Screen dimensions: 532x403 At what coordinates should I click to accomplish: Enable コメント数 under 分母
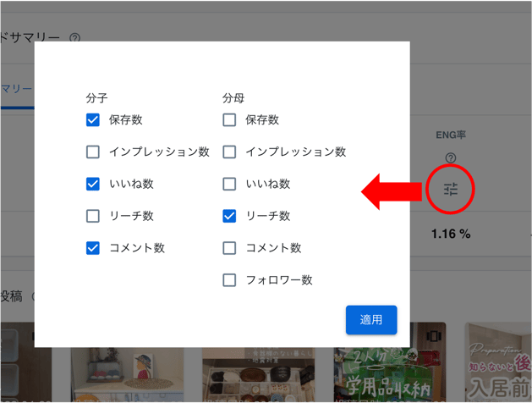229,248
